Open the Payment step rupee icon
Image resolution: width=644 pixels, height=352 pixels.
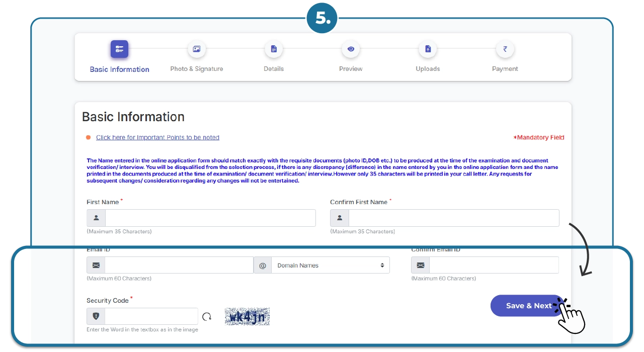(x=505, y=49)
